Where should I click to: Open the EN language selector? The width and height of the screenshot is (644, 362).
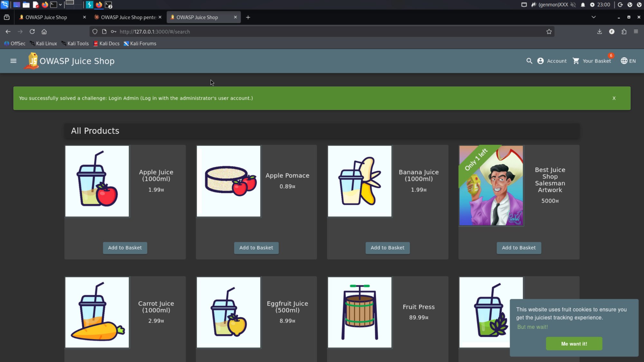click(628, 61)
